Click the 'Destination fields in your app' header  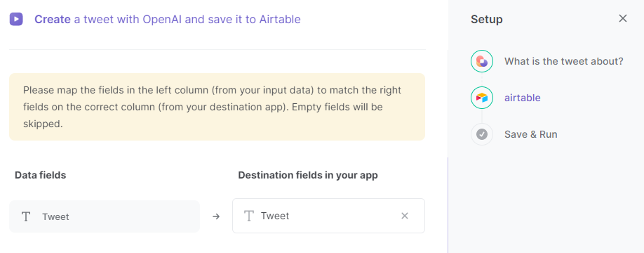click(308, 175)
